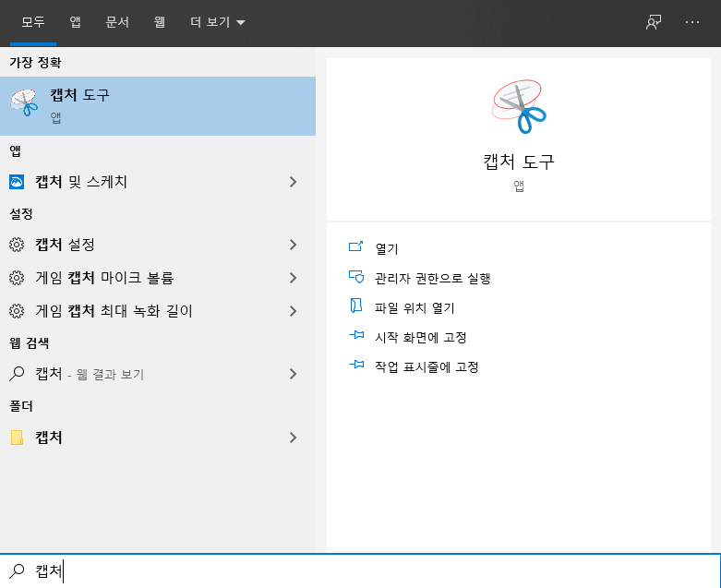
Task: Expand the 캡처 folder result arrow
Action: pyautogui.click(x=293, y=438)
